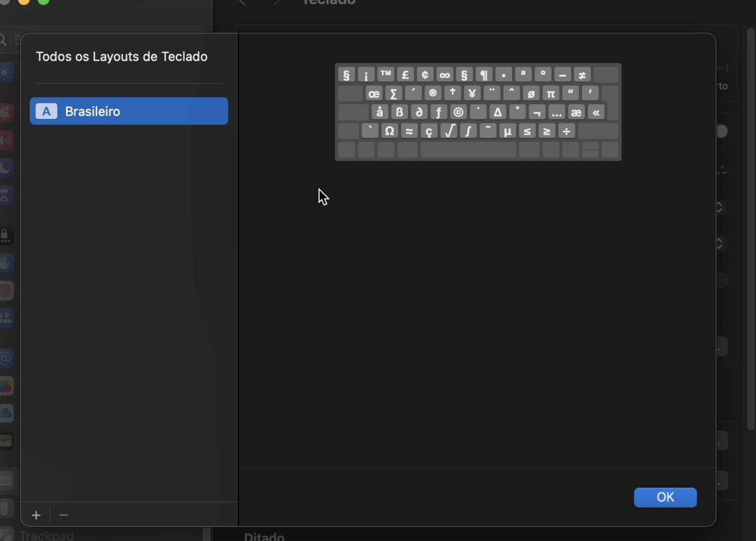This screenshot has width=756, height=541.
Task: Click the omega Ω key in preview
Action: tap(389, 131)
